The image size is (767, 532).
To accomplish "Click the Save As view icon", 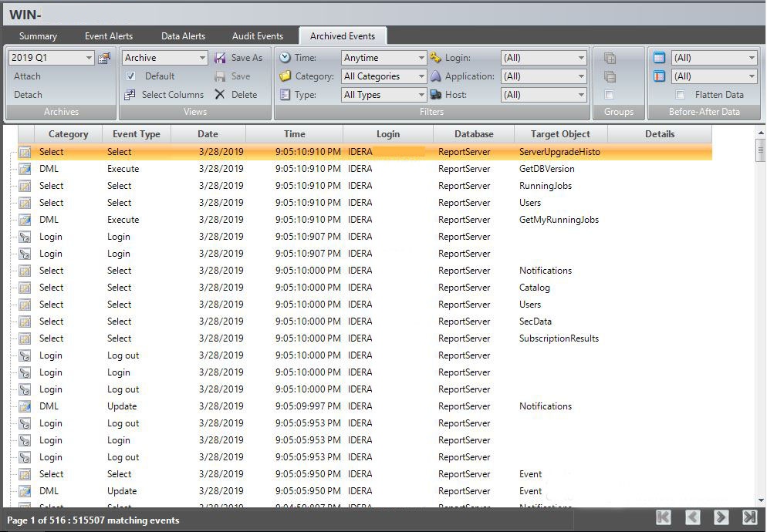I will [220, 58].
